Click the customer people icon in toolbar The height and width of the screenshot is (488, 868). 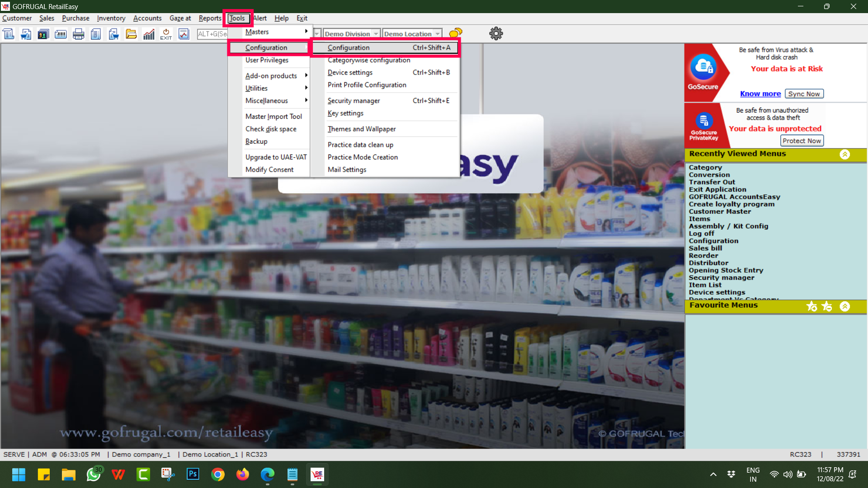point(43,34)
